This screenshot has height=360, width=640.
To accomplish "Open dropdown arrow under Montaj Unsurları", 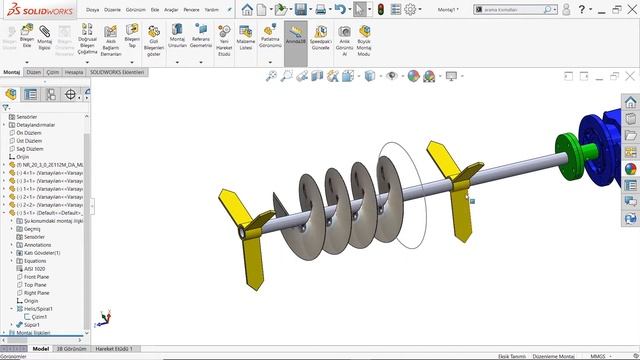I will (177, 62).
